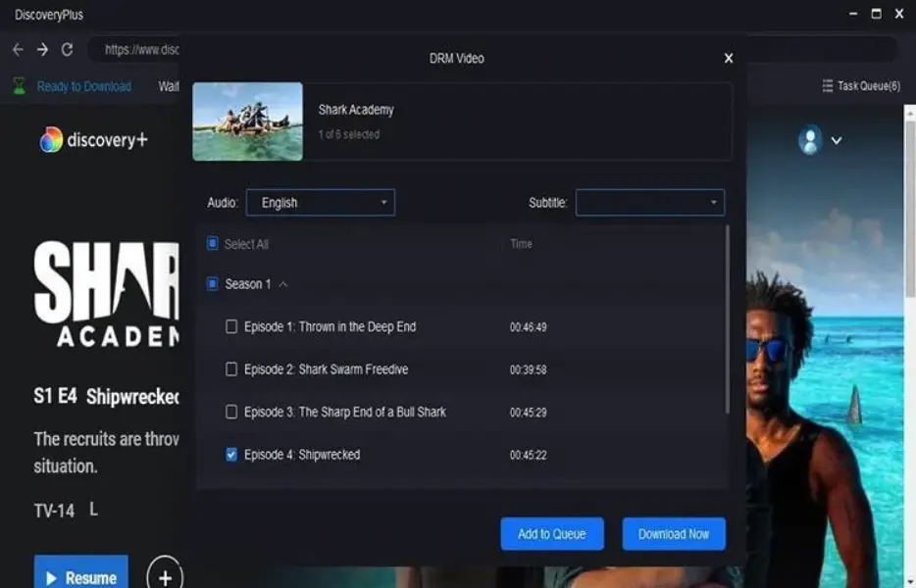916x588 pixels.
Task: Open the Task Queue list icon
Action: (827, 86)
